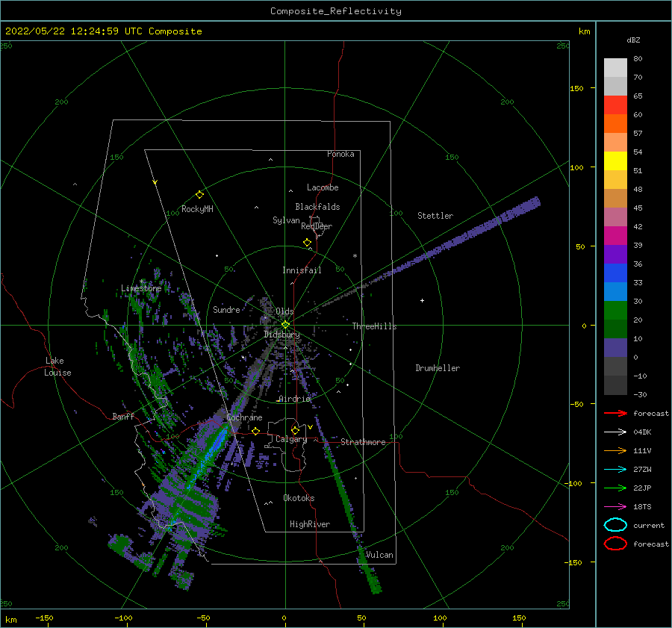Viewport: 672px width, 628px height.
Task: Select the light blue 30-33 dBZ swatch
Action: pos(615,291)
